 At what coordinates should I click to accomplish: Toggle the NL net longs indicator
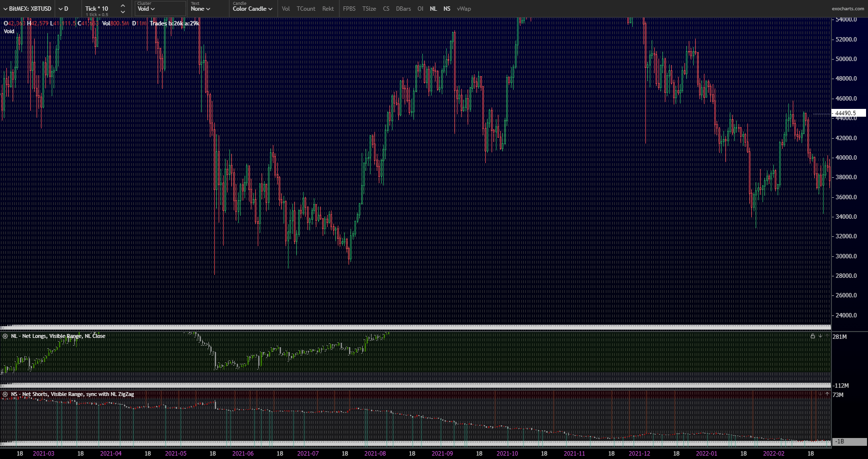[x=433, y=9]
